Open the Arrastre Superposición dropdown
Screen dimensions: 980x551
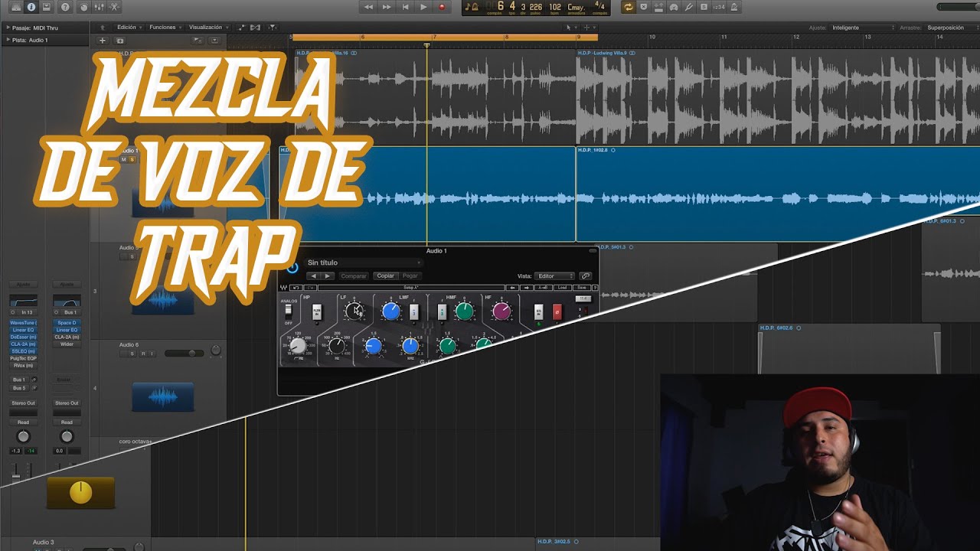point(951,28)
